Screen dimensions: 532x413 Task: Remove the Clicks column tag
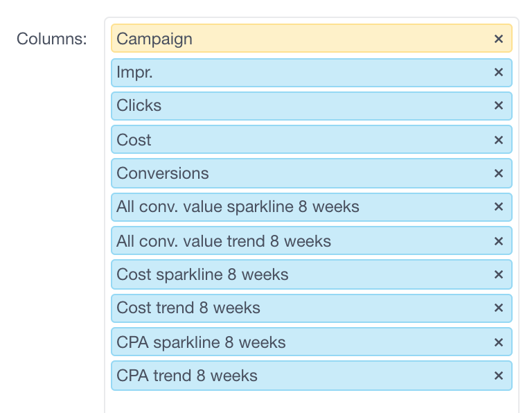tap(498, 106)
